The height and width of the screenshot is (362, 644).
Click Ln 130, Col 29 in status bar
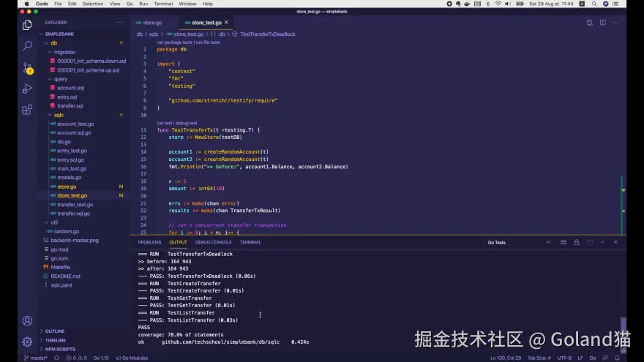click(505, 358)
